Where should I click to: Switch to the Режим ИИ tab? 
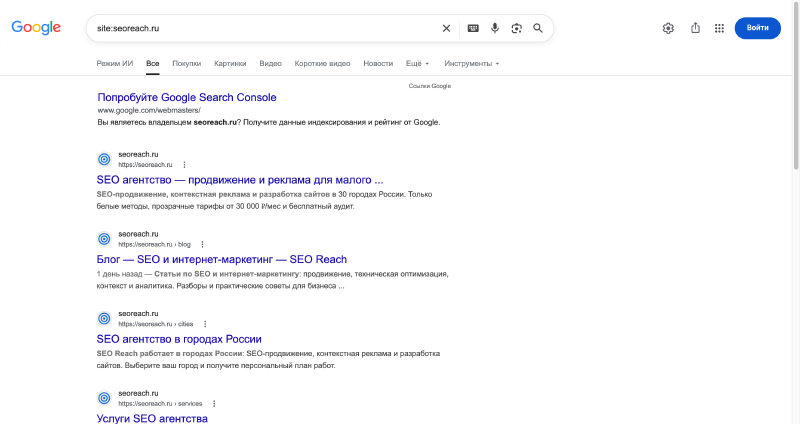115,63
